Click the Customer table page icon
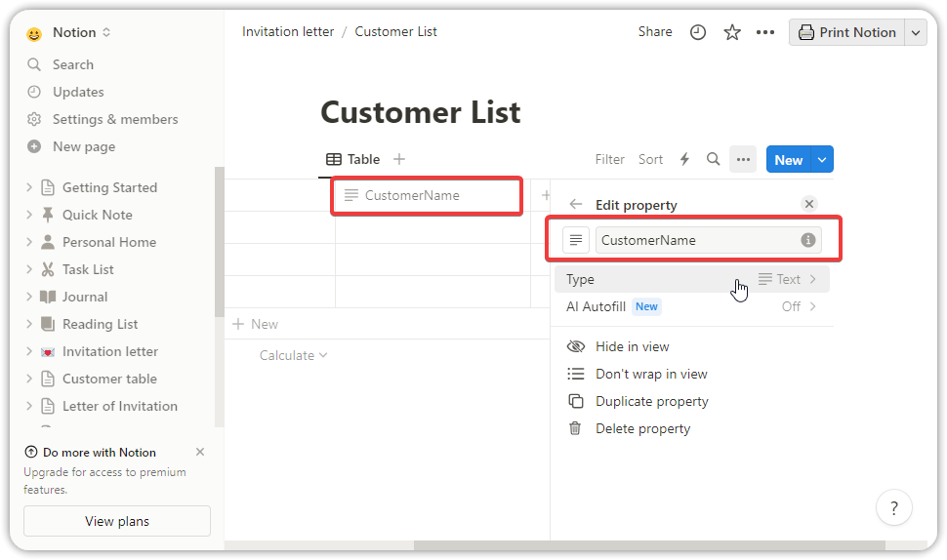This screenshot has height=560, width=947. pos(48,379)
